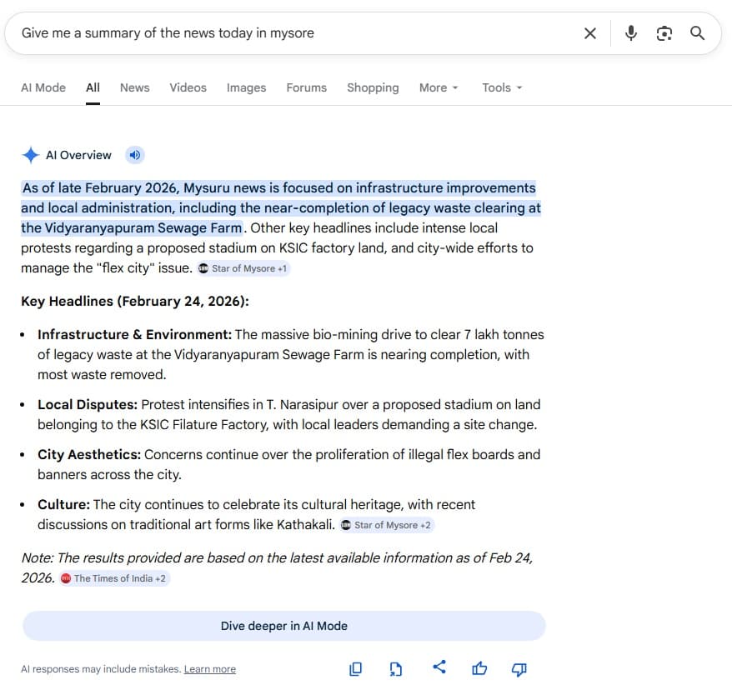Click the export response icon next to copy

tap(396, 668)
